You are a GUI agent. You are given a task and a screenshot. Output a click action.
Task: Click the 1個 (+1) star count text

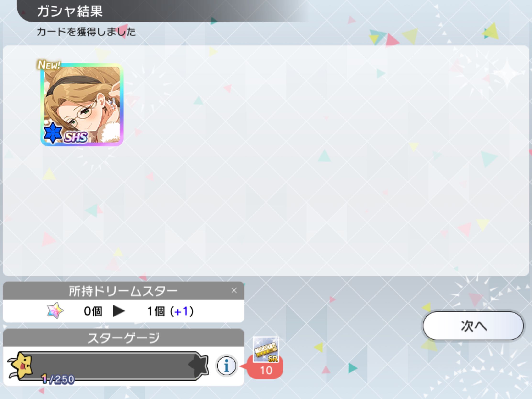click(170, 311)
